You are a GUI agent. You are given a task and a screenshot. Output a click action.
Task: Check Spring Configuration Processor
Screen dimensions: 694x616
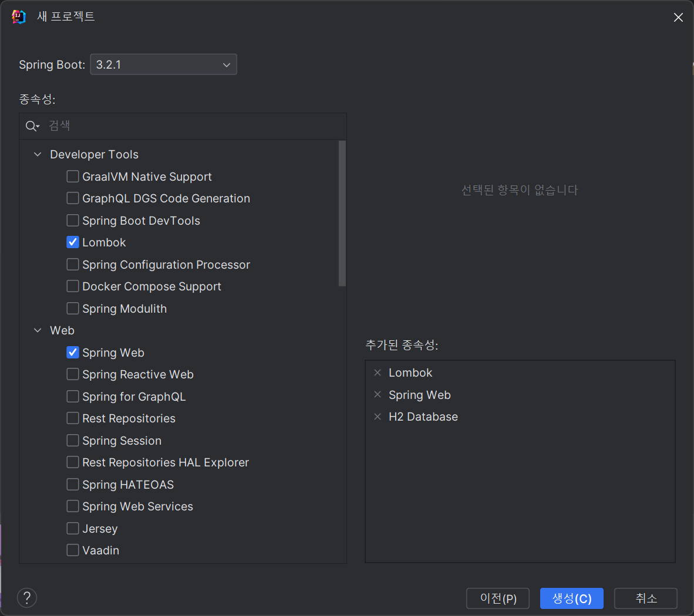click(x=73, y=265)
